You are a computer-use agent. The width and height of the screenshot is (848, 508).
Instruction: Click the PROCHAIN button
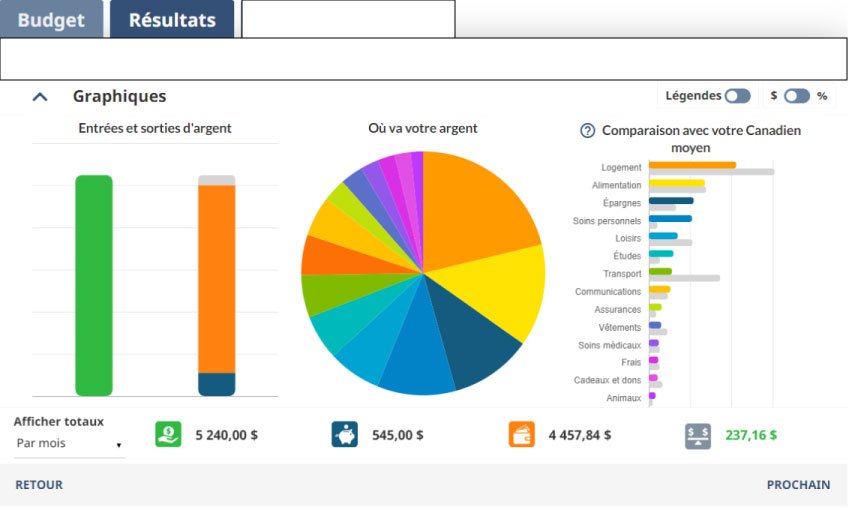coord(798,485)
